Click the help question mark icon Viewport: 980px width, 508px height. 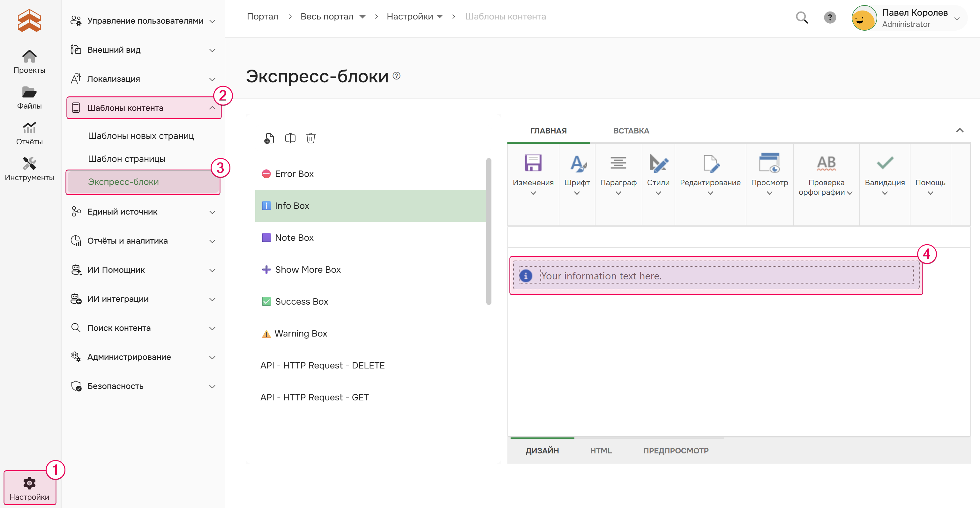click(830, 18)
